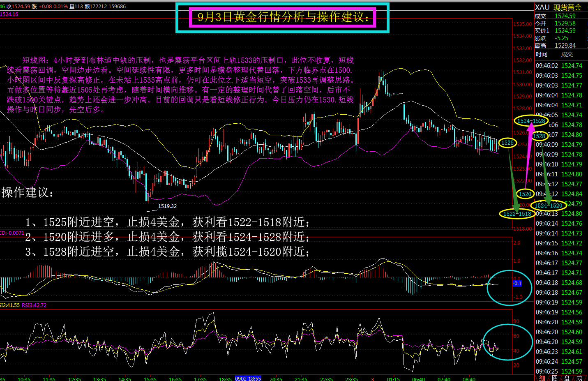Select the 最高 value 1529.84
588x381 pixels.
[565, 46]
